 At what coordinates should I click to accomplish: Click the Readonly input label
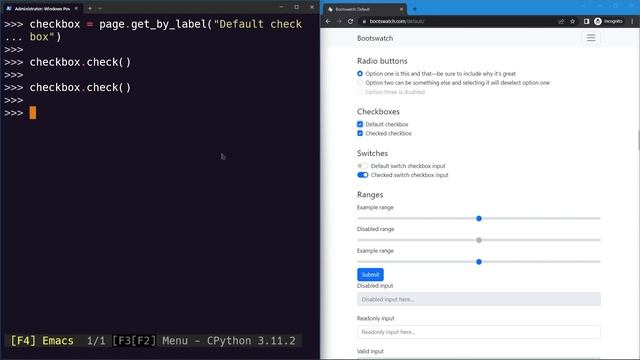(x=376, y=318)
